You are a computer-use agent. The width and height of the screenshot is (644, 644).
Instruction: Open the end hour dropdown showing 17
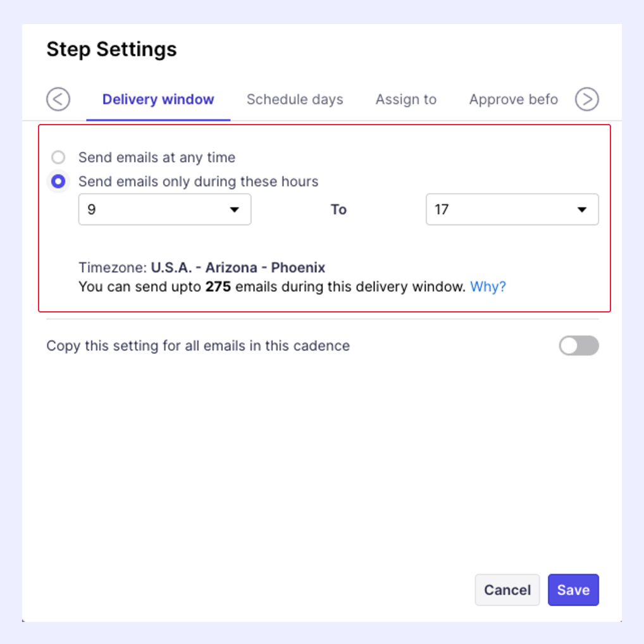tap(512, 209)
